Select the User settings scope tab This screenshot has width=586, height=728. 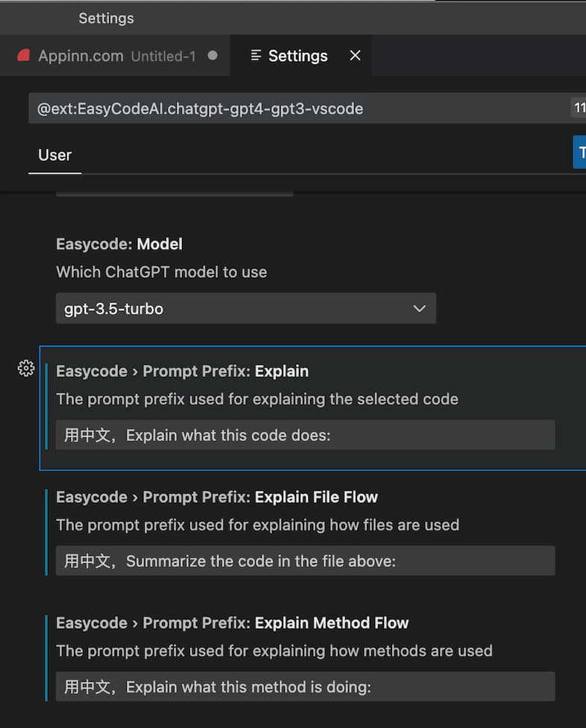coord(55,155)
